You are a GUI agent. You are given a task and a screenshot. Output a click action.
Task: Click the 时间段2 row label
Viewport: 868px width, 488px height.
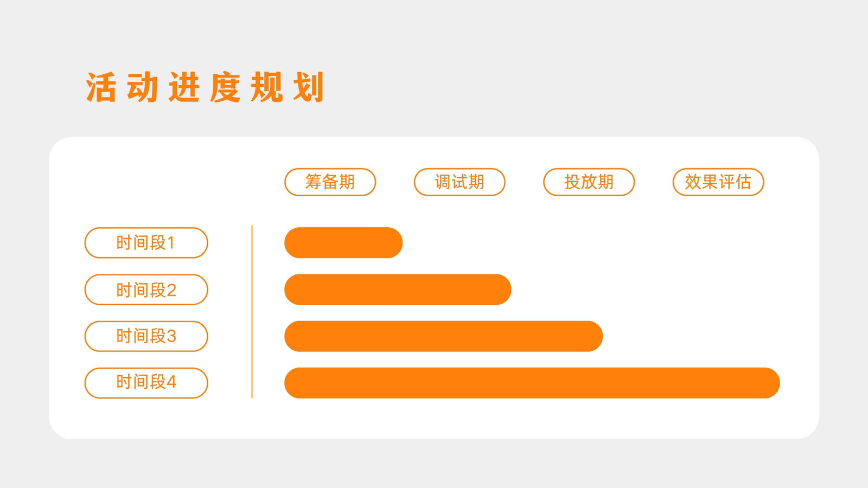pyautogui.click(x=146, y=290)
